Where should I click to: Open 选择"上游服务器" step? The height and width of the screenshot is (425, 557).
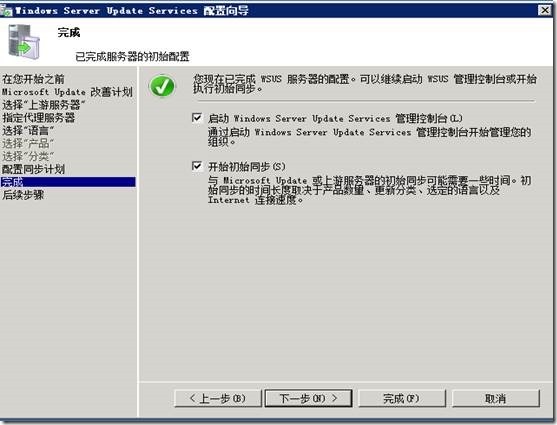[x=43, y=105]
